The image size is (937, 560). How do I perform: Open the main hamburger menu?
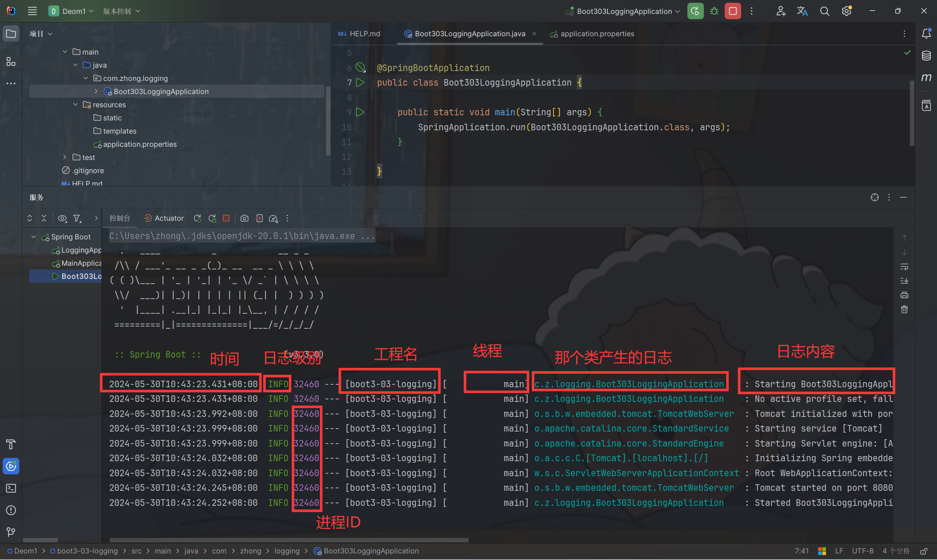coord(32,11)
